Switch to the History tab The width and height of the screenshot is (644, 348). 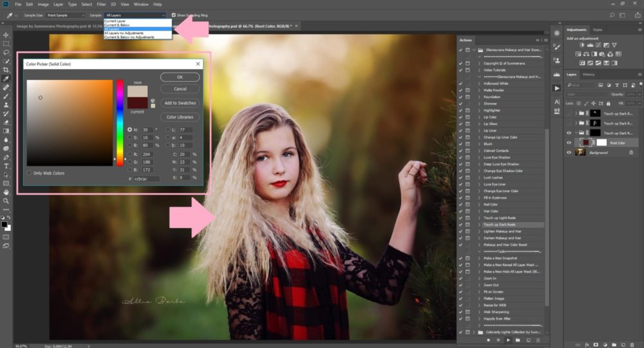pyautogui.click(x=588, y=74)
